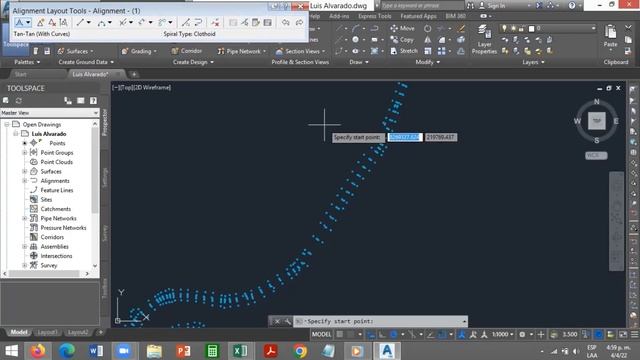Click the Help question mark in Toolspace
The height and width of the screenshot is (360, 640).
(x=93, y=100)
